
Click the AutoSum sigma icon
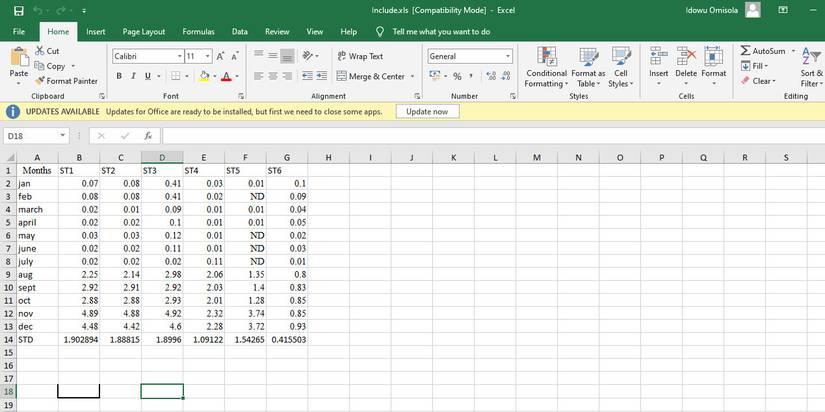click(x=746, y=51)
